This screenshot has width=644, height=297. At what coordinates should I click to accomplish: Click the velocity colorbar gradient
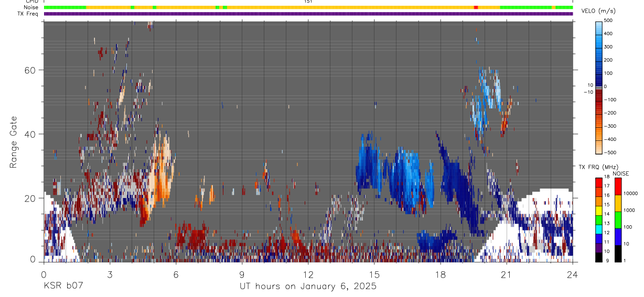599,86
